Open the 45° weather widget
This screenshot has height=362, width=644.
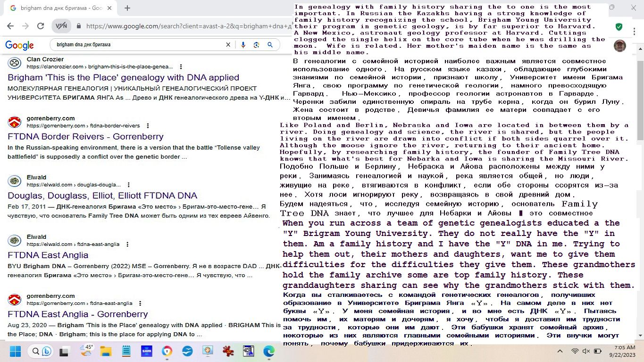click(x=86, y=351)
